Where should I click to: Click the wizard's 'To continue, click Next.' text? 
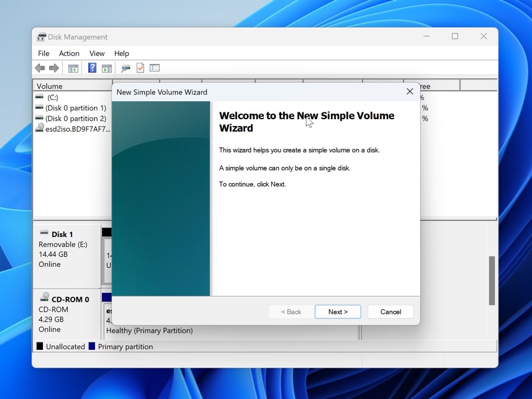tap(253, 184)
